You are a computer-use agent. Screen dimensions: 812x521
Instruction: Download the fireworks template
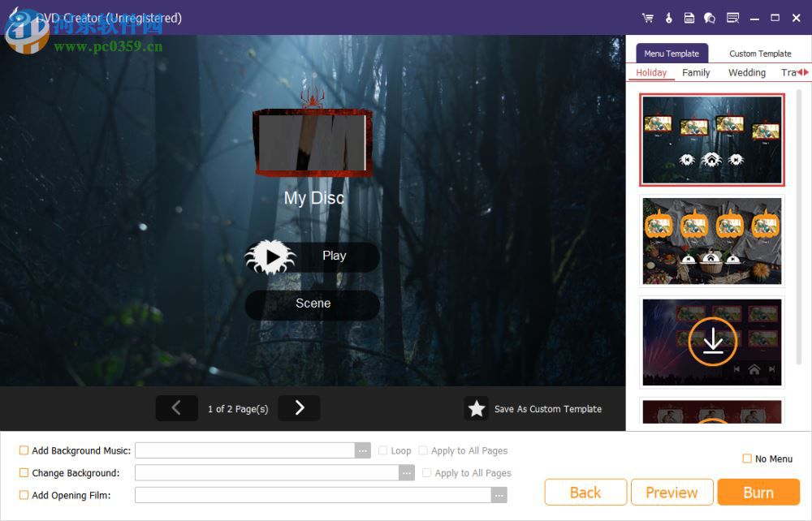point(713,342)
